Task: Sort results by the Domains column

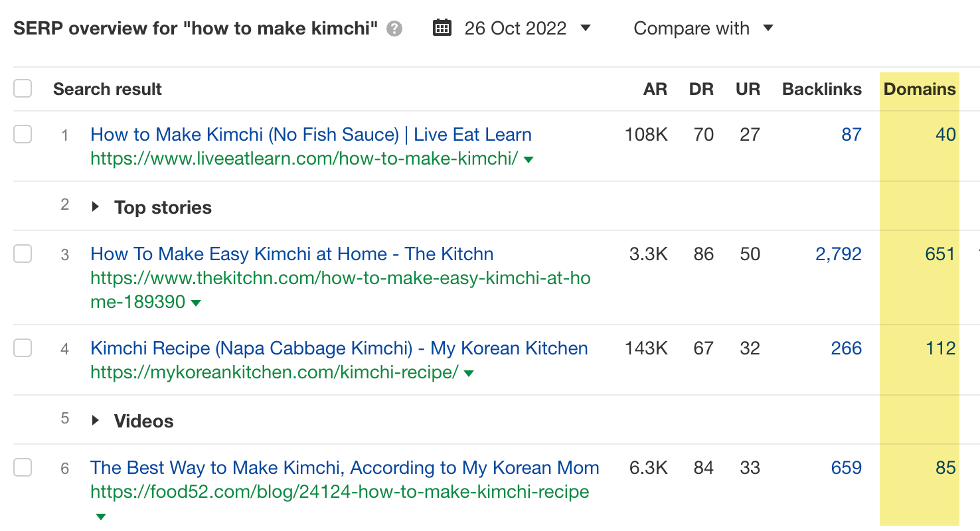Action: [920, 88]
